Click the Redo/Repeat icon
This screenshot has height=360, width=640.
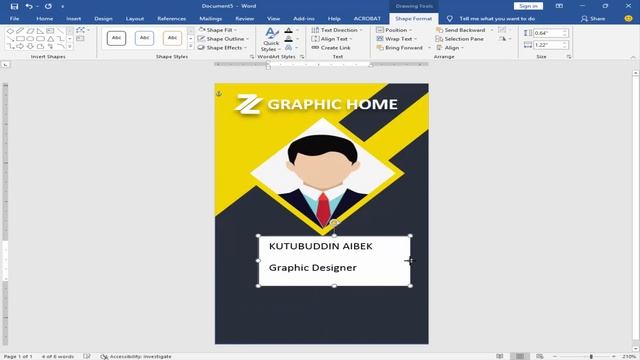tap(48, 6)
